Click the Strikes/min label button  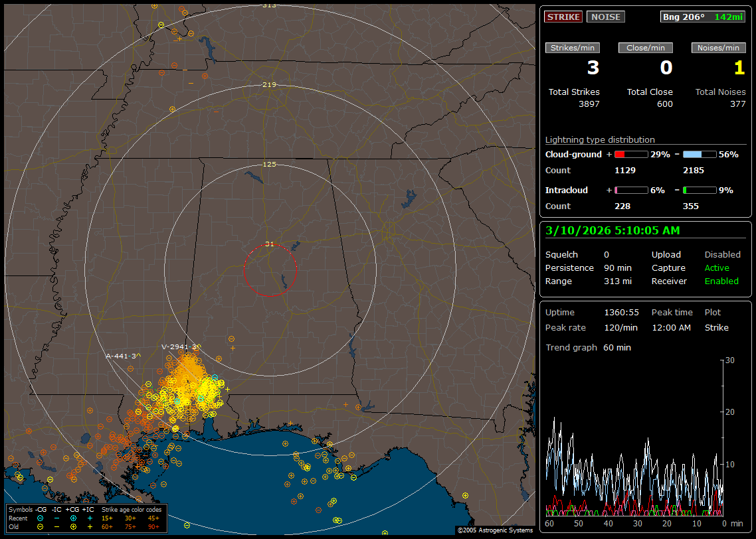(x=573, y=48)
